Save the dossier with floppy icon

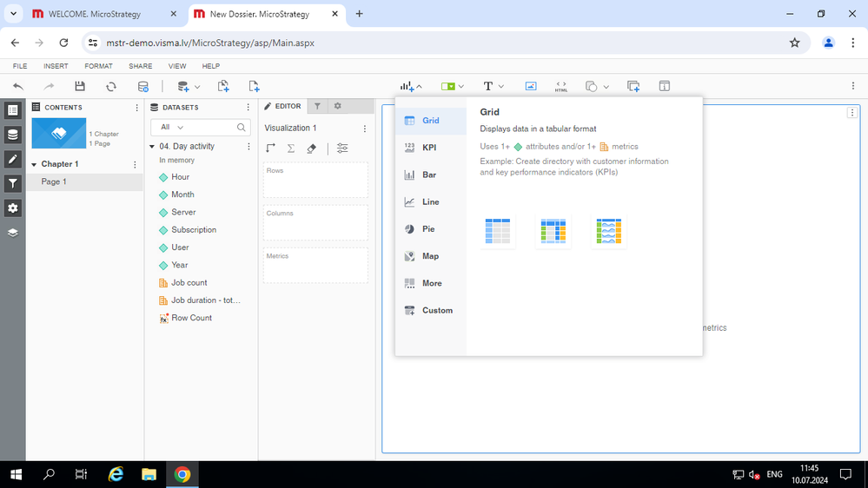click(80, 86)
